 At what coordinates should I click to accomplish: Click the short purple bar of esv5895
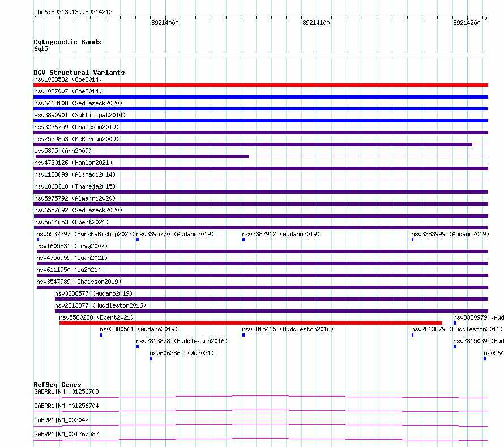click(142, 156)
